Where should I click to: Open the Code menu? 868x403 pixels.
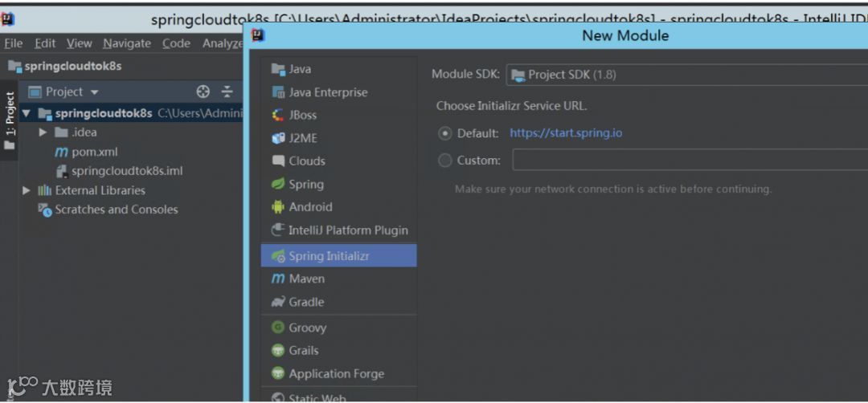(176, 43)
